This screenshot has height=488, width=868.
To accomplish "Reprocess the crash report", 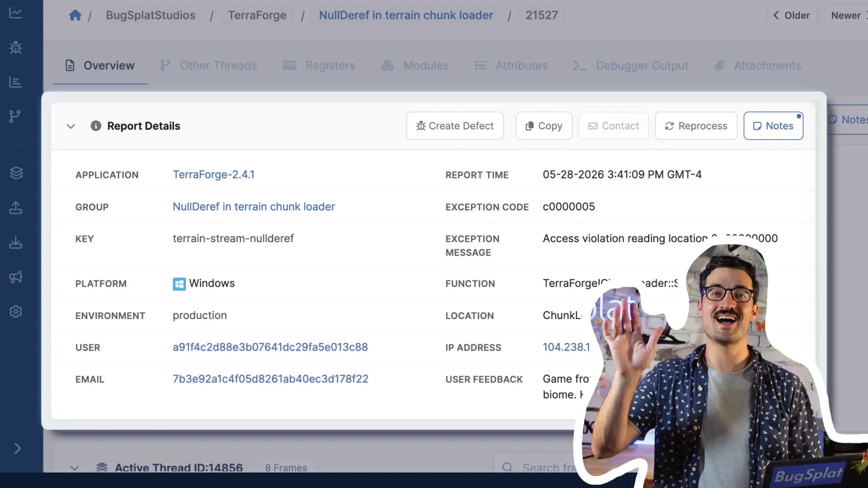I will click(x=696, y=126).
